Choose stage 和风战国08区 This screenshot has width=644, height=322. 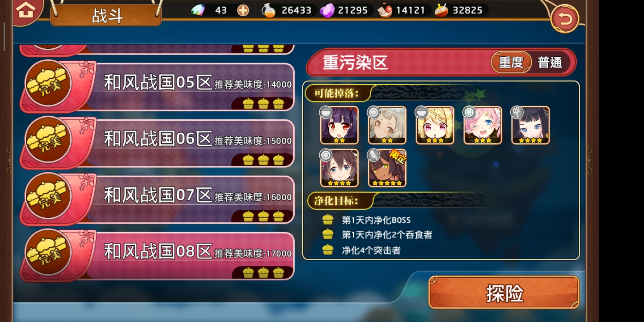click(x=157, y=256)
